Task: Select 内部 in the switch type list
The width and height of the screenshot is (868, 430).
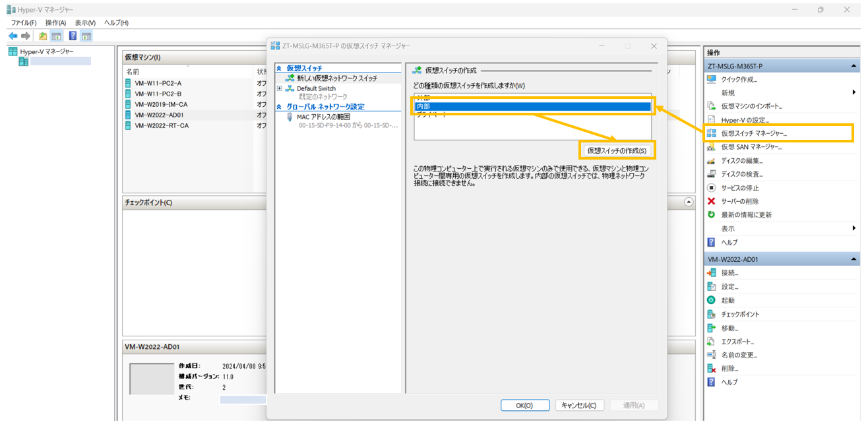Action: 532,106
